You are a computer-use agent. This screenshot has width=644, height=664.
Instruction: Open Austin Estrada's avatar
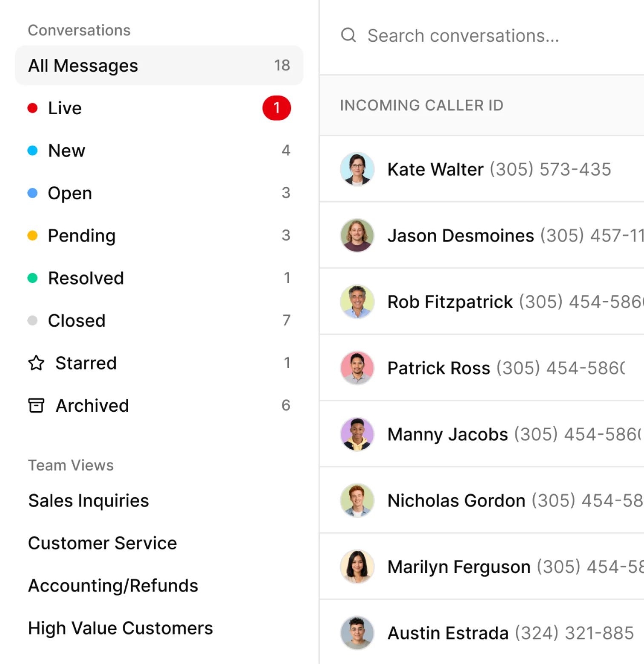[x=357, y=633]
